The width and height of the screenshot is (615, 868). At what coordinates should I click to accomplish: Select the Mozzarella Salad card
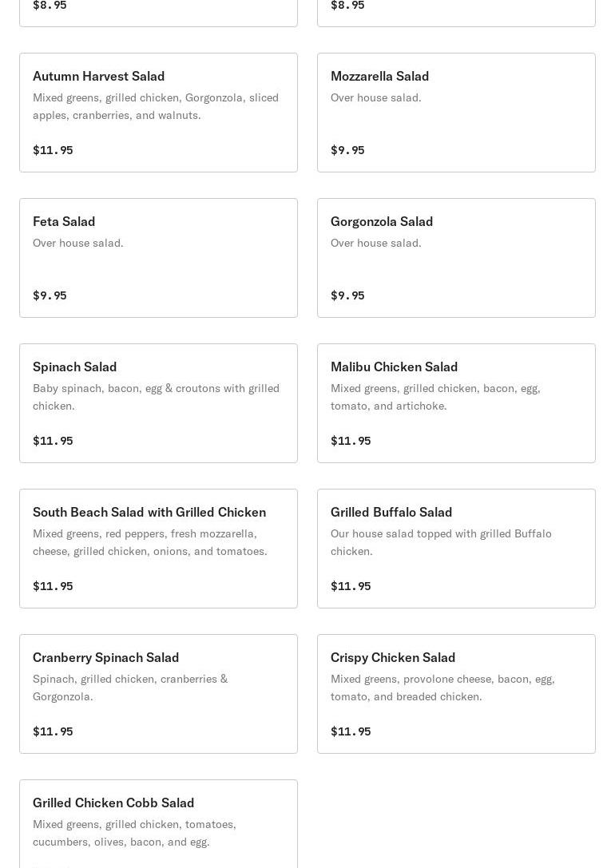coord(456,113)
